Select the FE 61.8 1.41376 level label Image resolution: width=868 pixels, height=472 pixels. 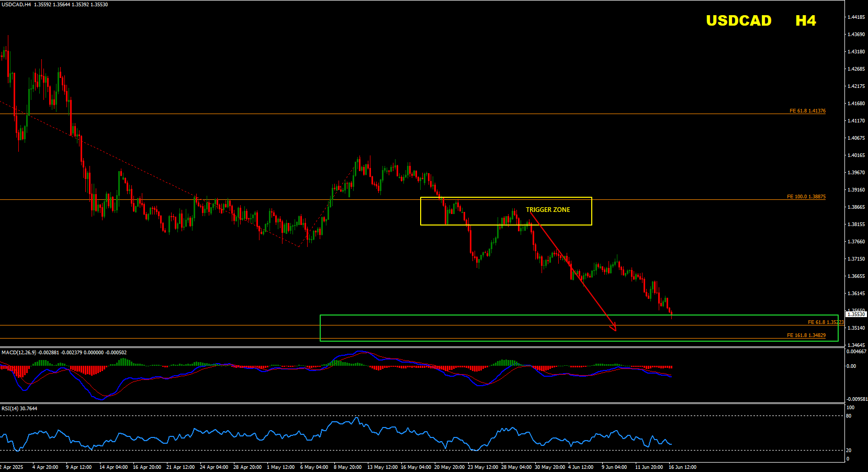tap(807, 111)
